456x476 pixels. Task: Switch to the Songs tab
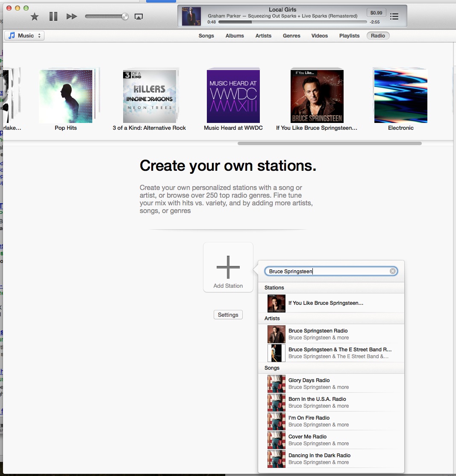coord(206,36)
